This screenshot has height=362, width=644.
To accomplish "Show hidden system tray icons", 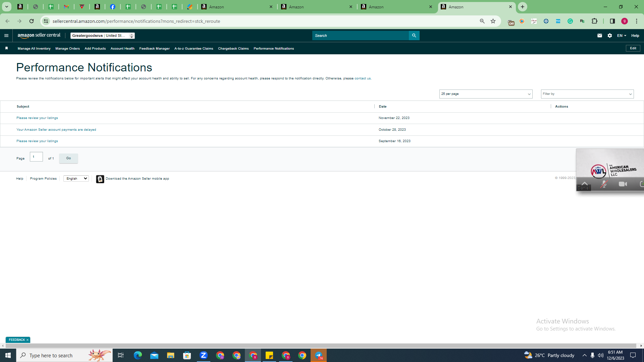I will (x=585, y=355).
